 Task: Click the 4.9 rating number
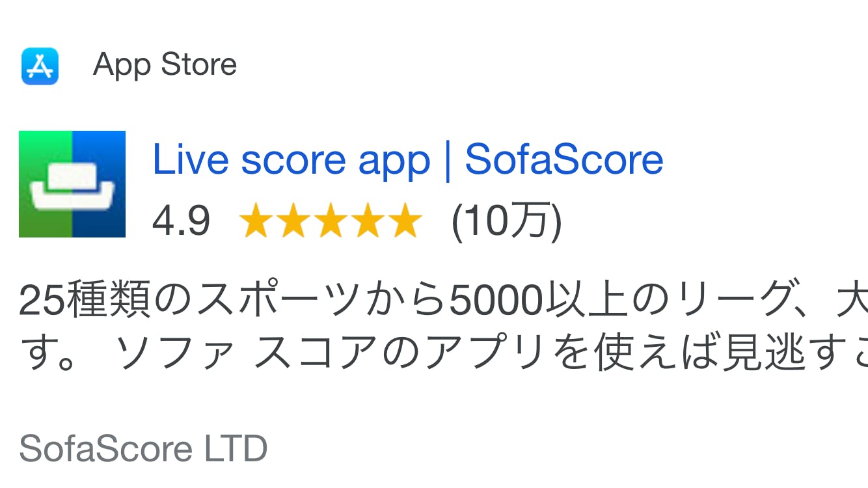point(181,221)
